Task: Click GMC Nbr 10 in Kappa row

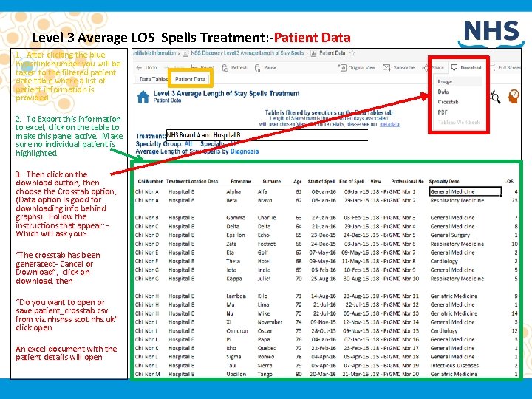Action: click(x=403, y=279)
